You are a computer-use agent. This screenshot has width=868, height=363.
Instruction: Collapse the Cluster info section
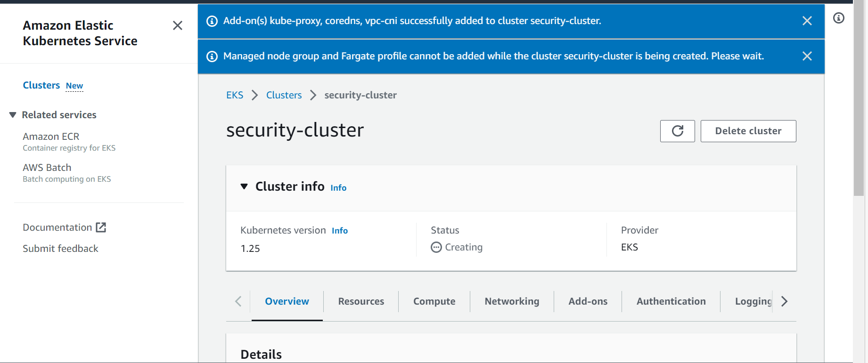[x=244, y=186]
